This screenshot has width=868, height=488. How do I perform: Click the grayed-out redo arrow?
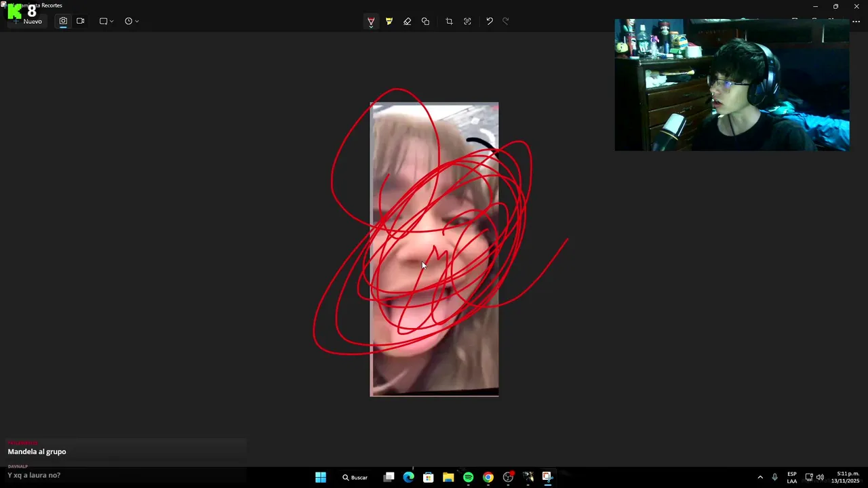point(506,21)
